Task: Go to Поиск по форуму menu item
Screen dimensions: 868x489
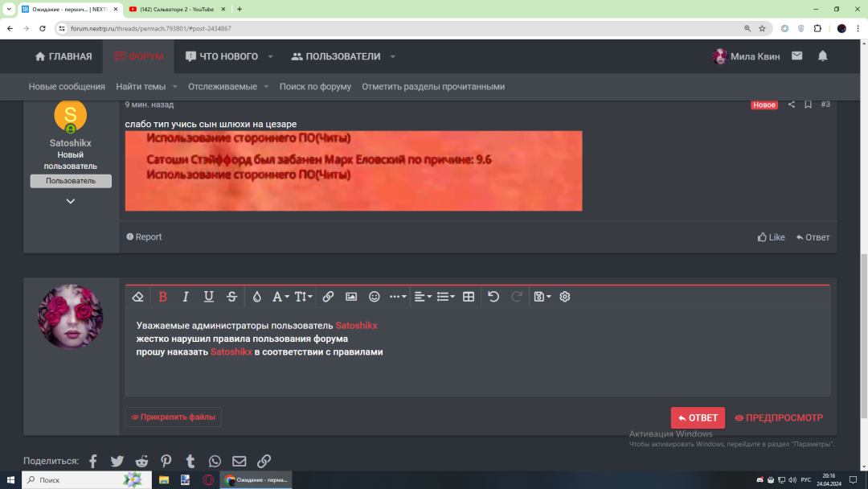Action: point(315,86)
